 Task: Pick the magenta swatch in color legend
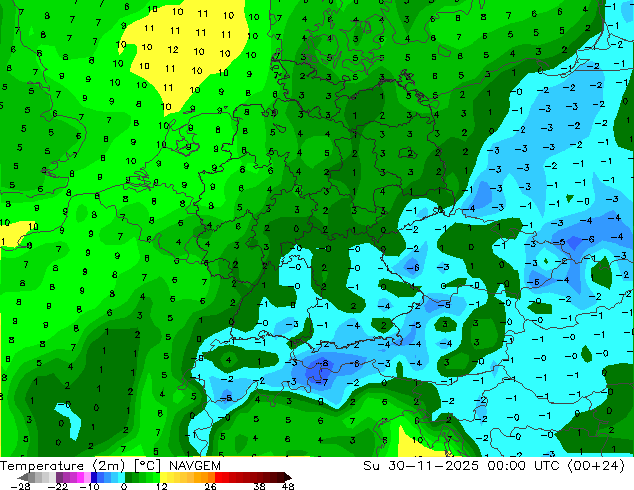click(x=80, y=477)
